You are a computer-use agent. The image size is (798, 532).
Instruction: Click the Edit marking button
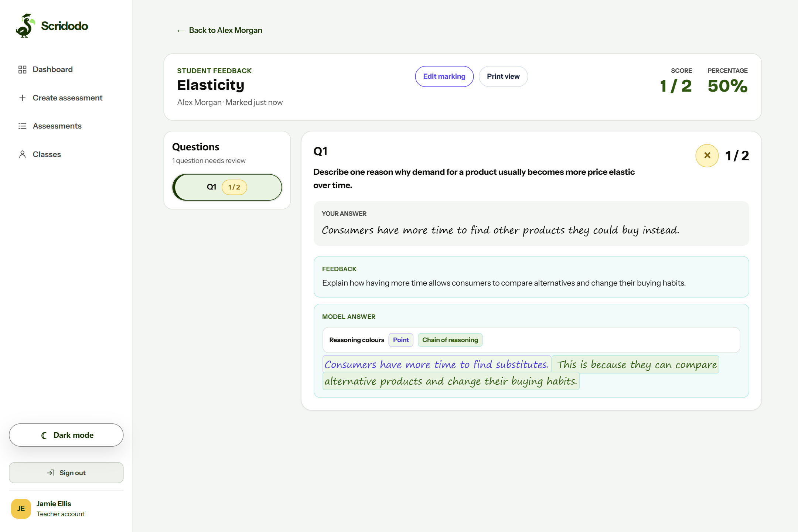point(444,76)
